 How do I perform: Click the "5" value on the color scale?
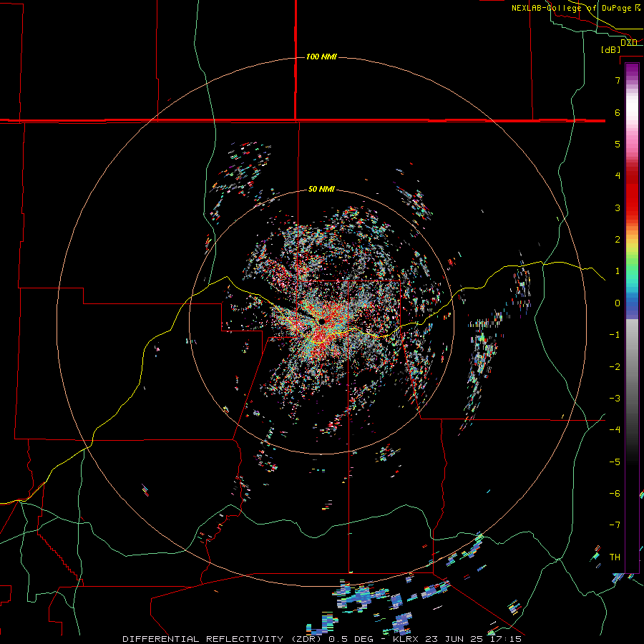pyautogui.click(x=618, y=144)
